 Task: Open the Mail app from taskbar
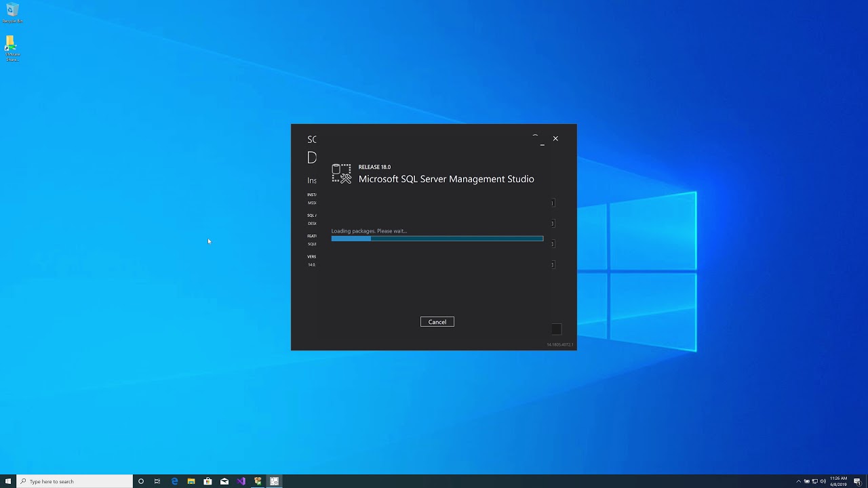point(224,481)
